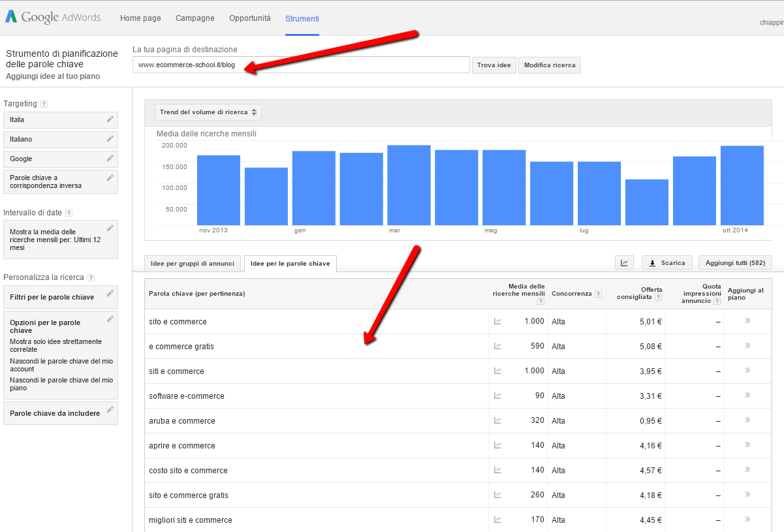Show trend graph for 'aruba e commerce'
Viewport: 784px width, 532px height.
click(x=497, y=420)
